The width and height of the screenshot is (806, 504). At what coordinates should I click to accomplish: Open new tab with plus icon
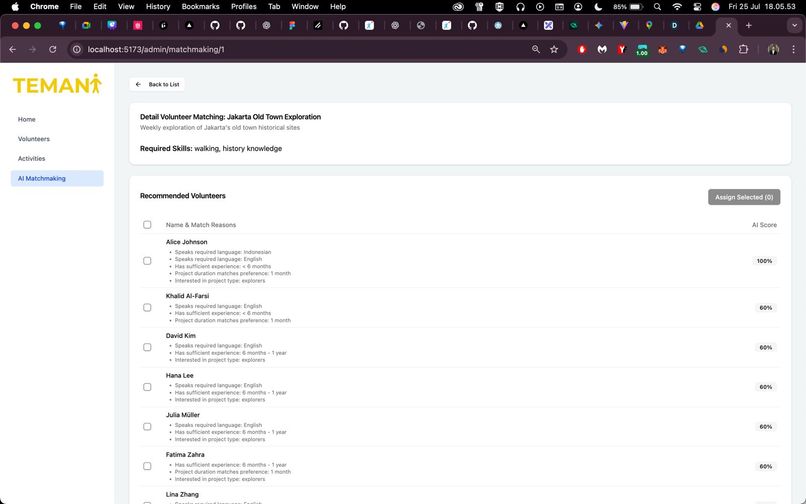click(748, 25)
